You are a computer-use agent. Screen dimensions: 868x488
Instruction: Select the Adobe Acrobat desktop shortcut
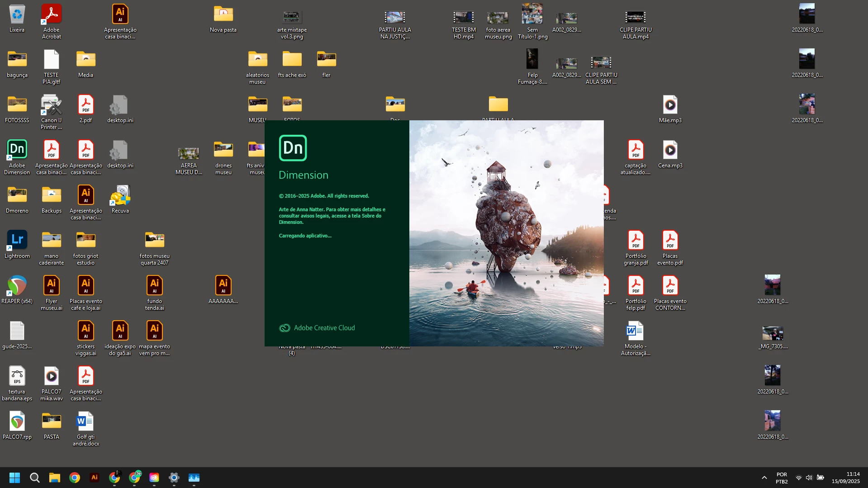52,22
